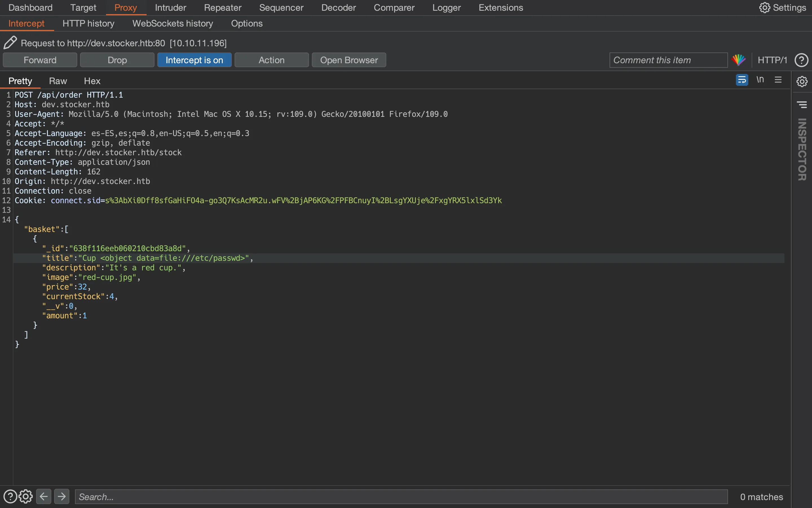This screenshot has width=812, height=508.
Task: Click the Connection: close header
Action: click(53, 191)
